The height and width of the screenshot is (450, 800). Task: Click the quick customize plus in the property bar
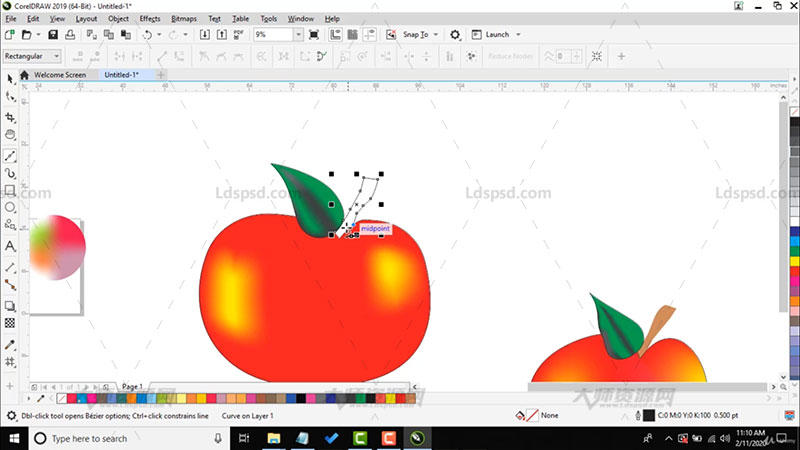coord(621,56)
